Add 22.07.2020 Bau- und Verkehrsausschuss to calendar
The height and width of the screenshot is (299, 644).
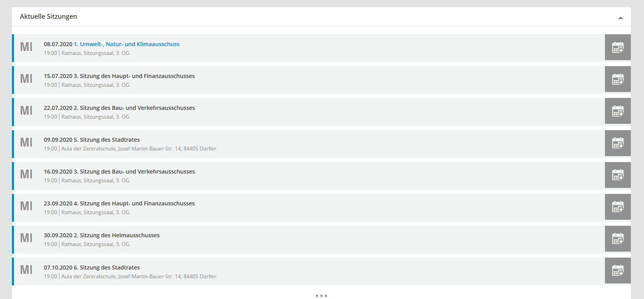(x=618, y=111)
